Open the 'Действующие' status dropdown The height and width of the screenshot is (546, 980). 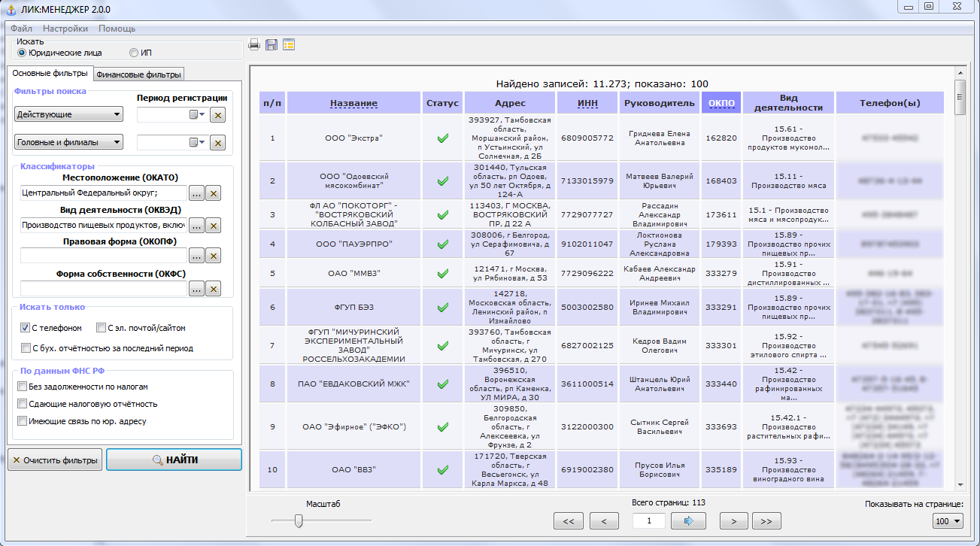tap(68, 114)
